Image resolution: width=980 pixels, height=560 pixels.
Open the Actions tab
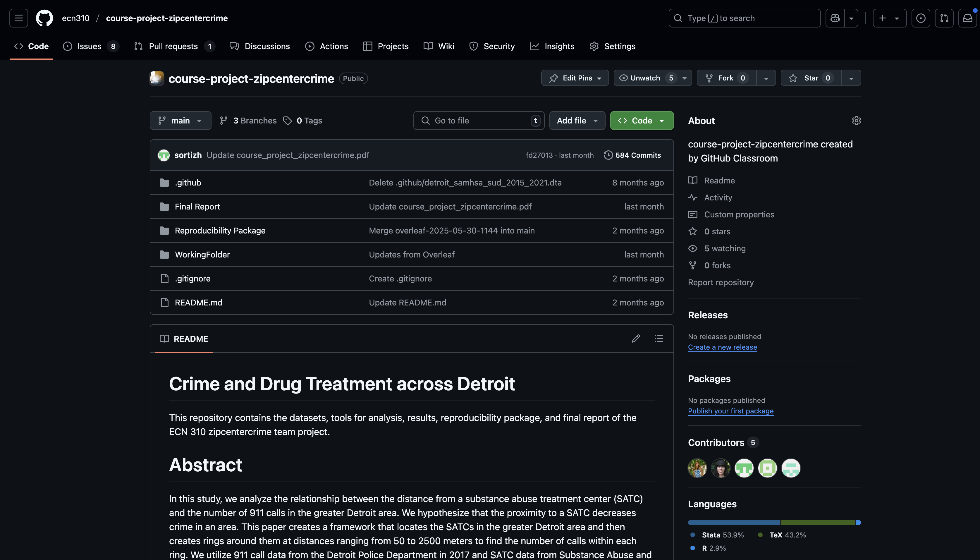(x=326, y=46)
